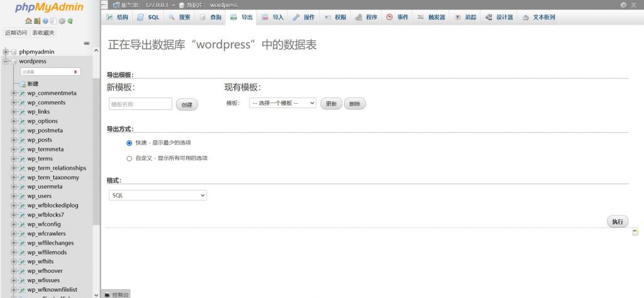The height and width of the screenshot is (298, 644).
Task: Clear the table filter with red X
Action: tap(75, 72)
